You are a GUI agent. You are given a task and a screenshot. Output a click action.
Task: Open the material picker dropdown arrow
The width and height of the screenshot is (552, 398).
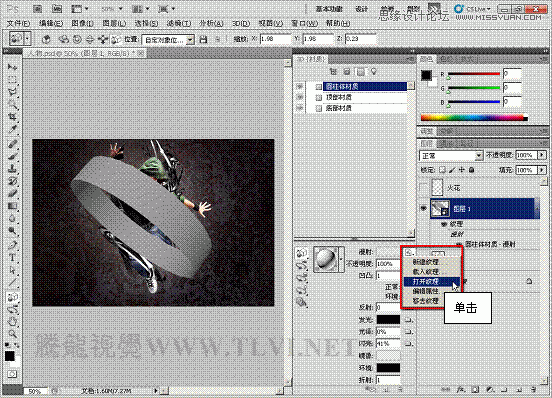tap(341, 259)
